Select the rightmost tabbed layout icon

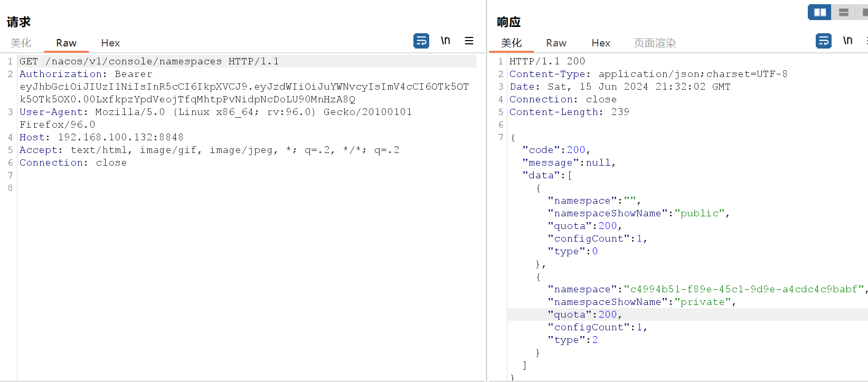864,12
